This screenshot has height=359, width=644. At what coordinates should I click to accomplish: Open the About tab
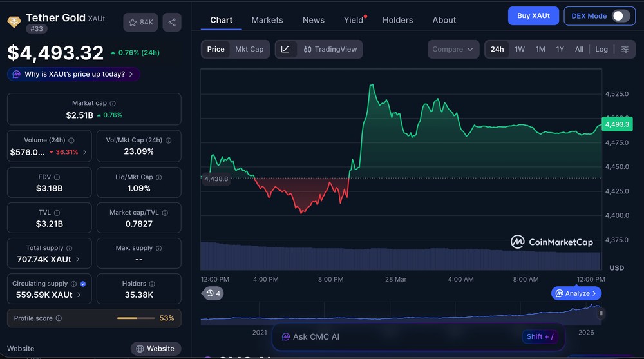[444, 20]
